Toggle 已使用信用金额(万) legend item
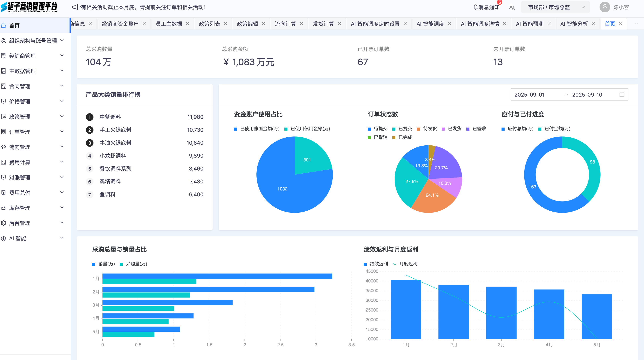Image resolution: width=644 pixels, height=360 pixels. point(310,129)
